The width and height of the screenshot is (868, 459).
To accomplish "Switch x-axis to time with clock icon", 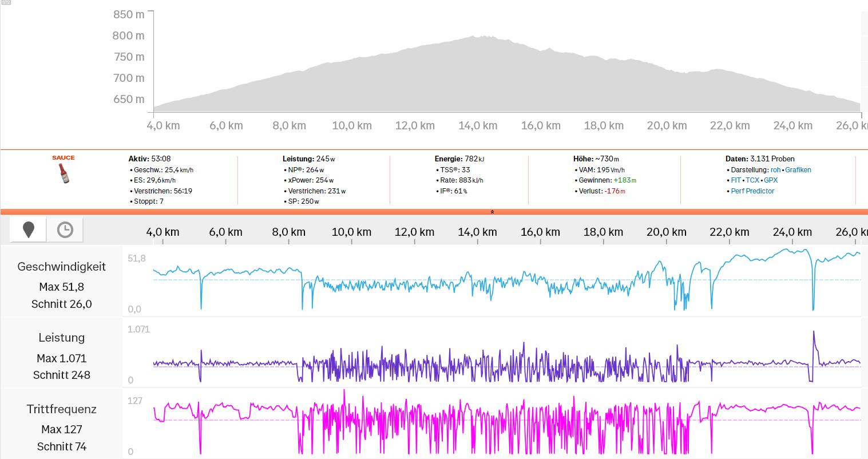I will pyautogui.click(x=65, y=230).
